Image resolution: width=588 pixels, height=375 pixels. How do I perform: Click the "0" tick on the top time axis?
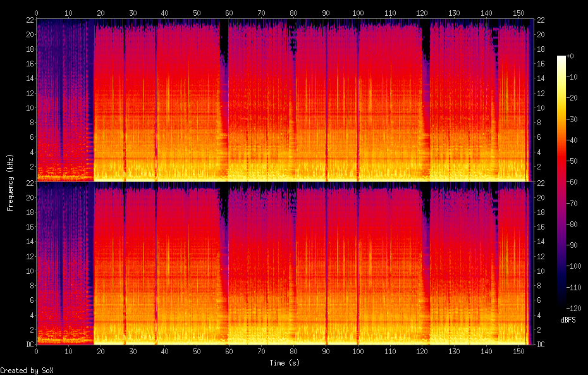pos(37,13)
